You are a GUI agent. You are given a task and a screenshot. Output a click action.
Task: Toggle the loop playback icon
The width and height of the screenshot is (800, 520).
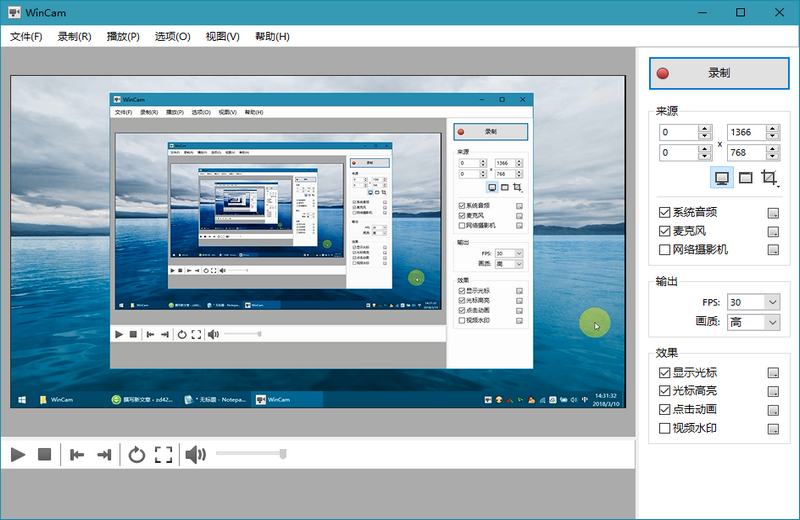pos(137,455)
